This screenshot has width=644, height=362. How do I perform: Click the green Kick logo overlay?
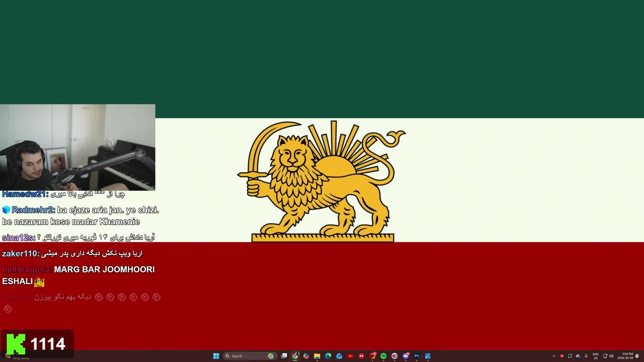pyautogui.click(x=16, y=344)
